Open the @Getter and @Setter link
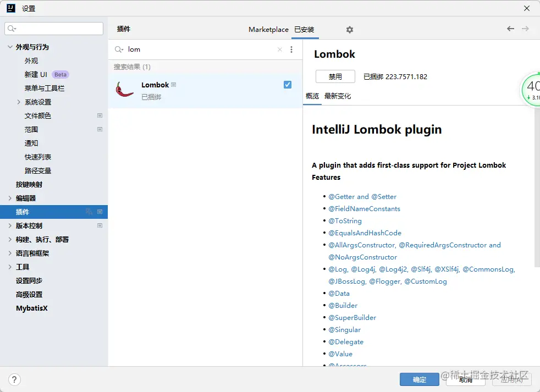The width and height of the screenshot is (540, 392). [362, 197]
